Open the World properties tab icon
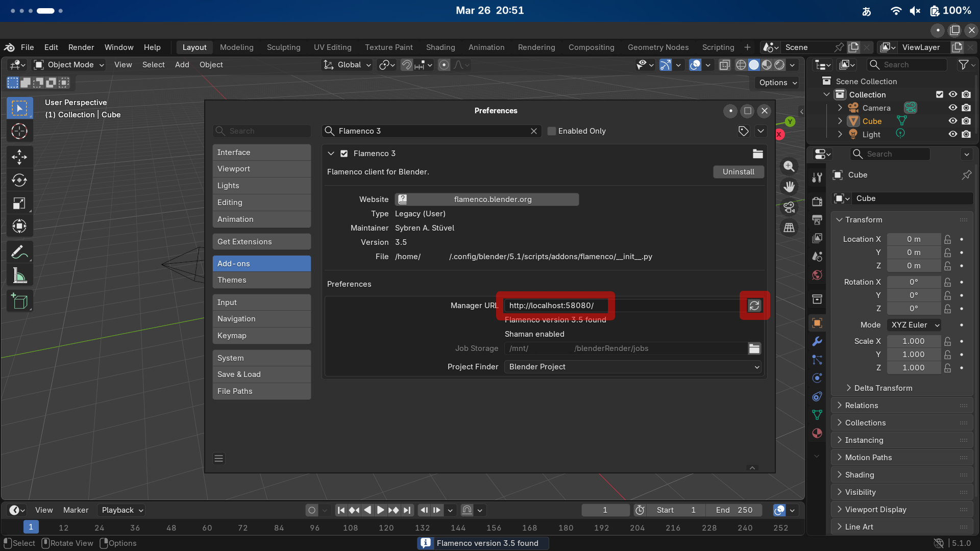980x551 pixels. [817, 275]
